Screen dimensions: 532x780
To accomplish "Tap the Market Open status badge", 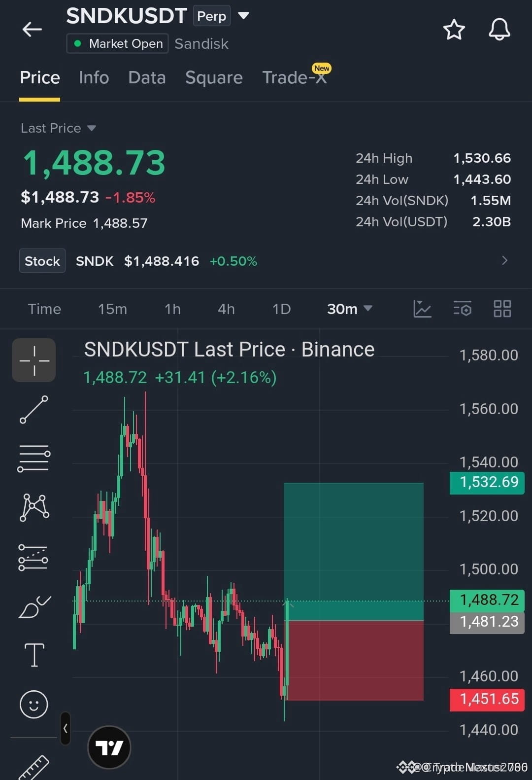I will tap(117, 43).
